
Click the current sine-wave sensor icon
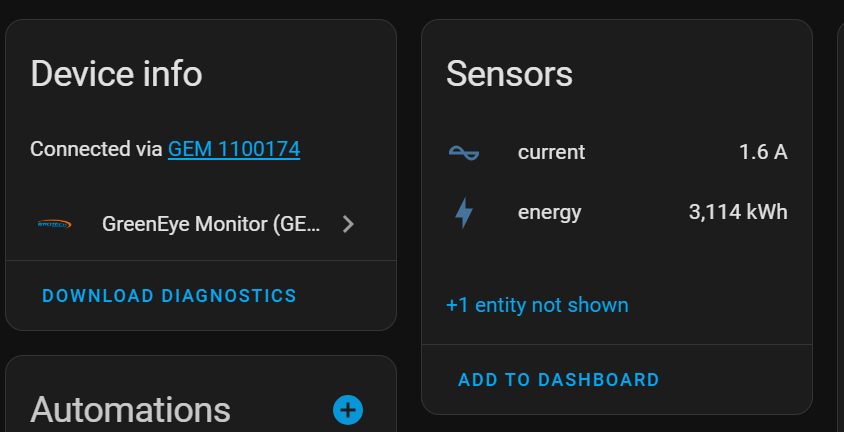[463, 153]
